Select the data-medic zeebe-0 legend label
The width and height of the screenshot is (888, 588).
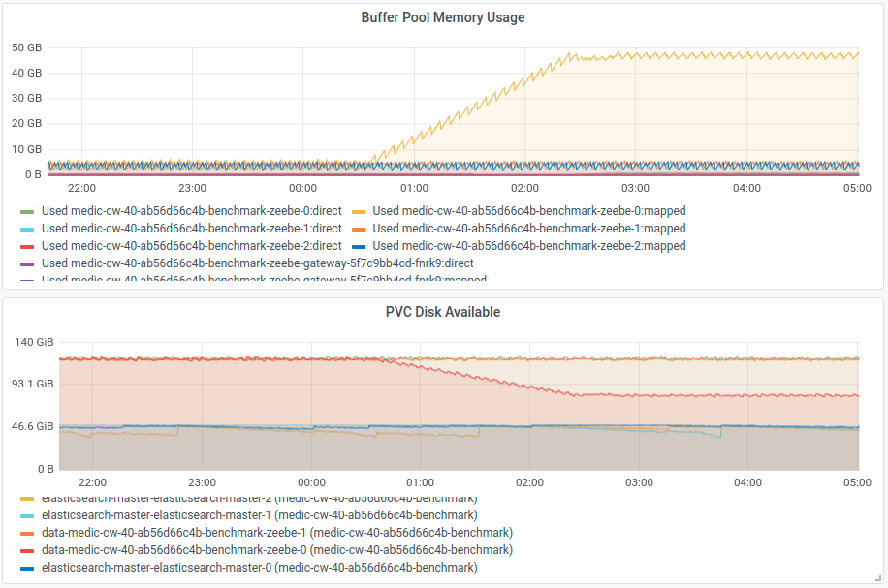277,550
